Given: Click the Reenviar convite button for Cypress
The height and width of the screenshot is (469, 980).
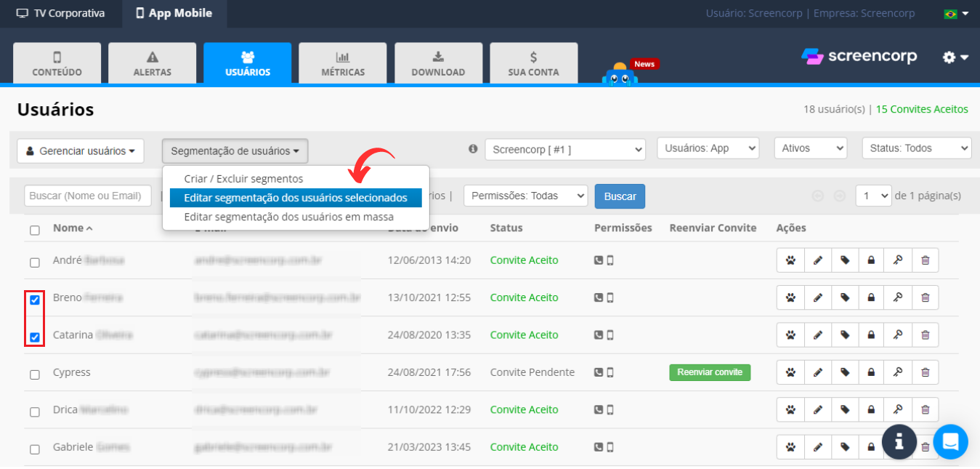Looking at the screenshot, I should tap(709, 372).
